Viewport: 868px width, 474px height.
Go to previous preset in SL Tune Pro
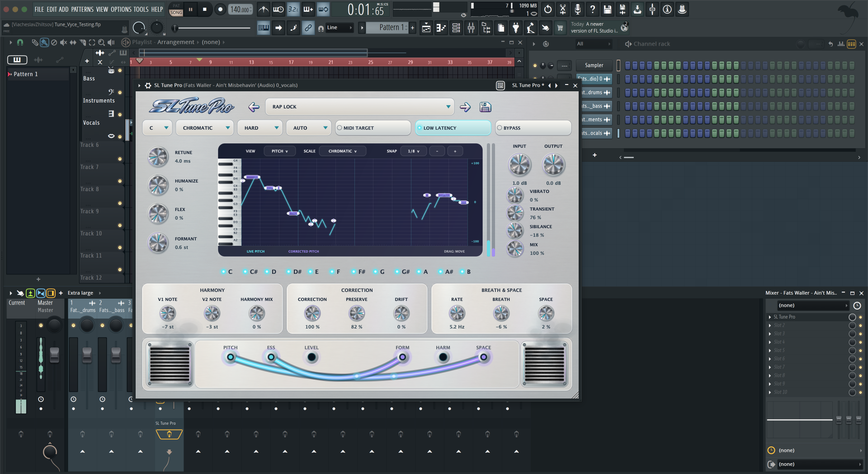254,107
